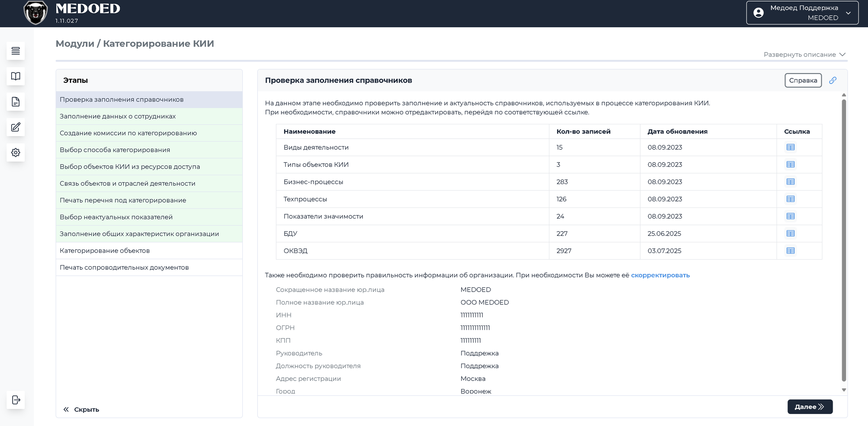Screen dimensions: 868x426
Task: Open table link for Показатели значимости
Action: 790,216
